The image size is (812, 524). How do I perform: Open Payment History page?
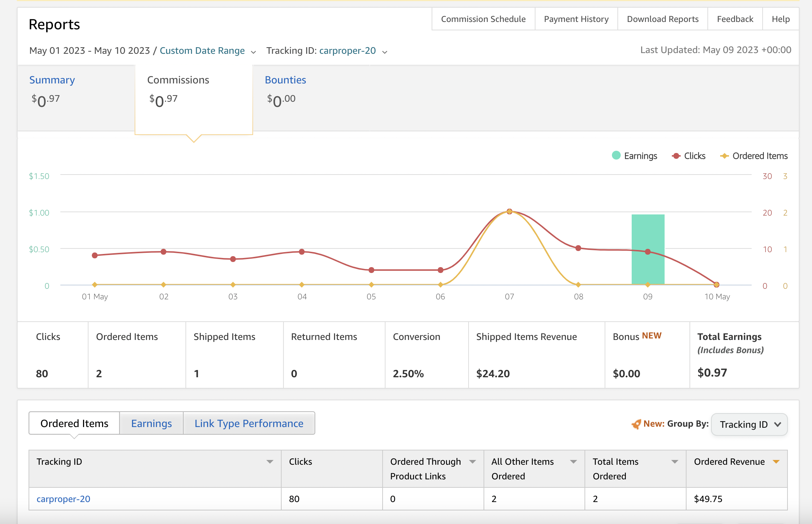coord(576,19)
